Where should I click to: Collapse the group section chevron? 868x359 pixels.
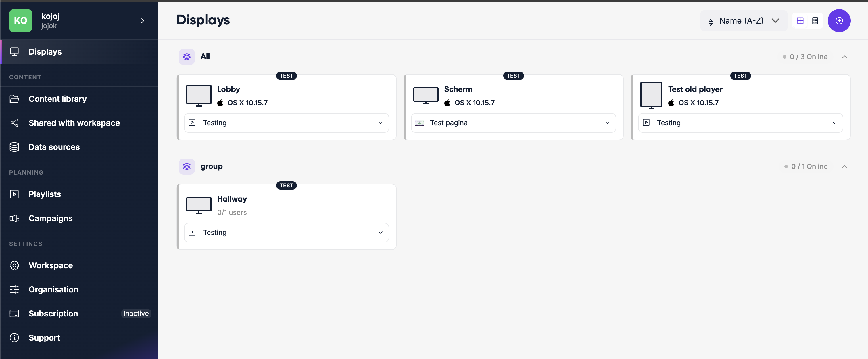pos(844,167)
